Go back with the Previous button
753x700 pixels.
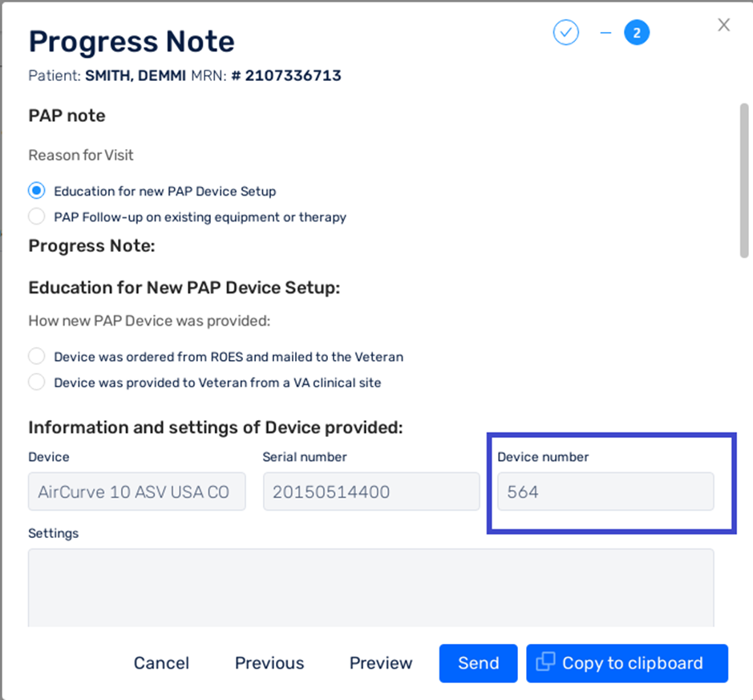[269, 663]
